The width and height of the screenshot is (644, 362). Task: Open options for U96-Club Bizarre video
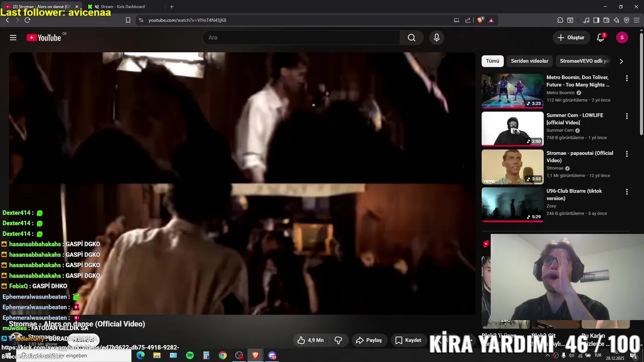coord(627,192)
